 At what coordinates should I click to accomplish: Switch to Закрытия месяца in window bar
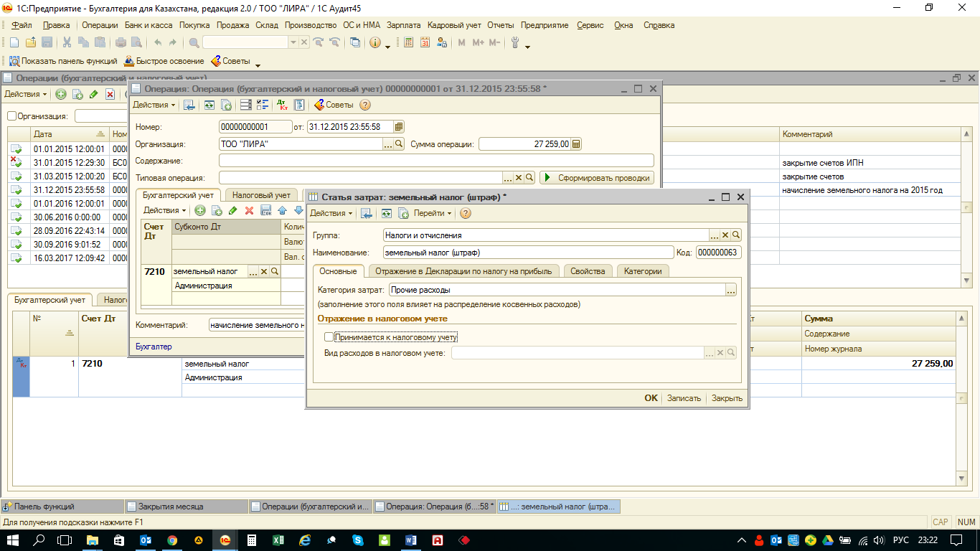(187, 507)
